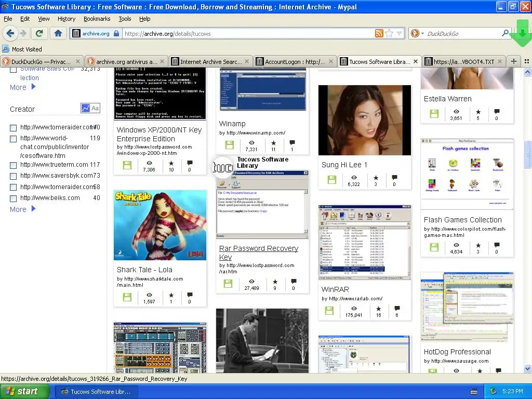Check the first tomeraider.com creator checkbox
Viewport: 532px width, 399px height.
click(x=13, y=128)
